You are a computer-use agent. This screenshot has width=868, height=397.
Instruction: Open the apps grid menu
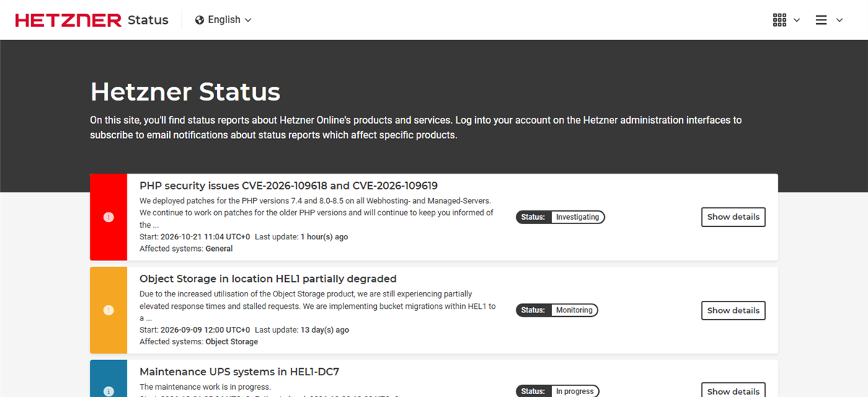coord(779,20)
